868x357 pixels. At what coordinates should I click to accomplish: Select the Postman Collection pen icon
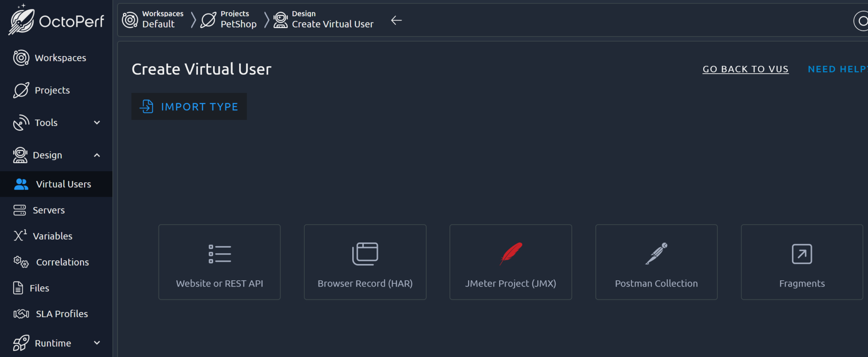click(x=656, y=254)
